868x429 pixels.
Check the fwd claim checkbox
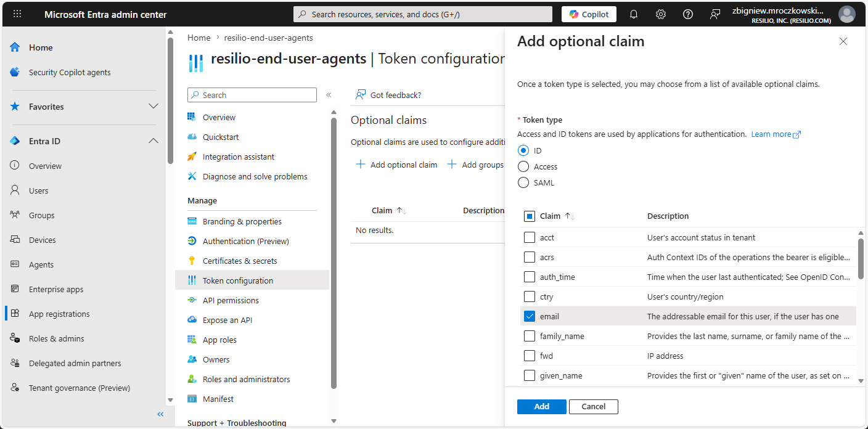tap(529, 356)
